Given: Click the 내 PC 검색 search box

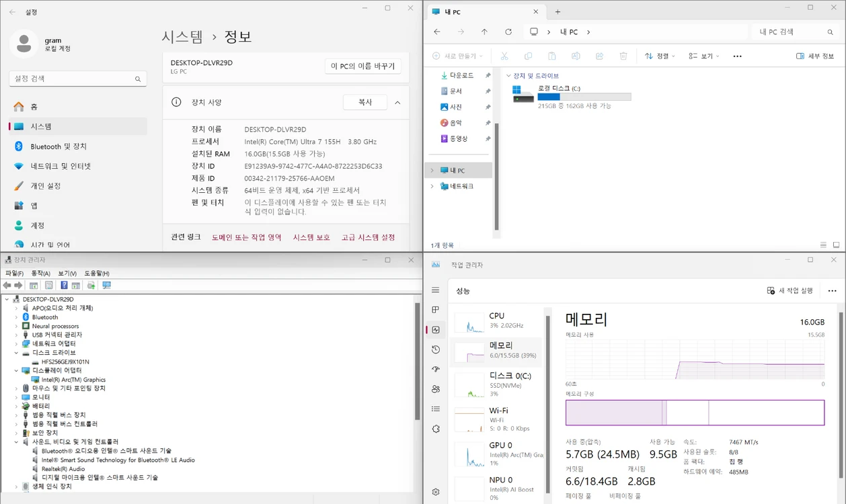Looking at the screenshot, I should (x=796, y=32).
